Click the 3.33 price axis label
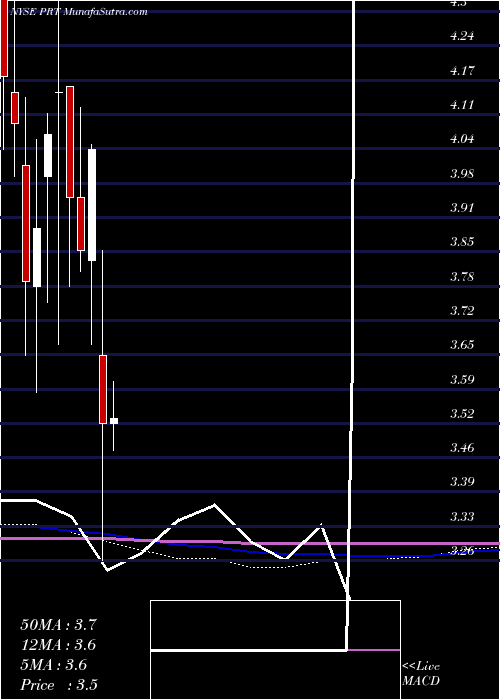 462,517
